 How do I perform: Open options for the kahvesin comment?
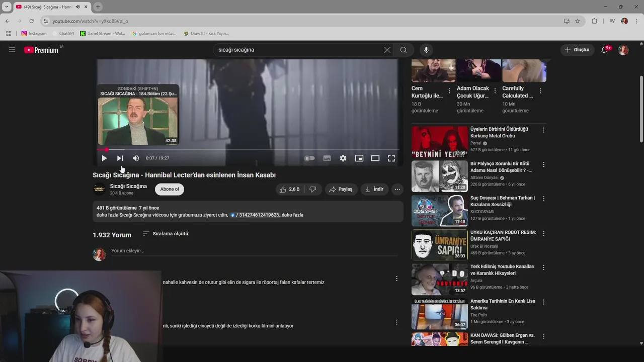(396, 279)
